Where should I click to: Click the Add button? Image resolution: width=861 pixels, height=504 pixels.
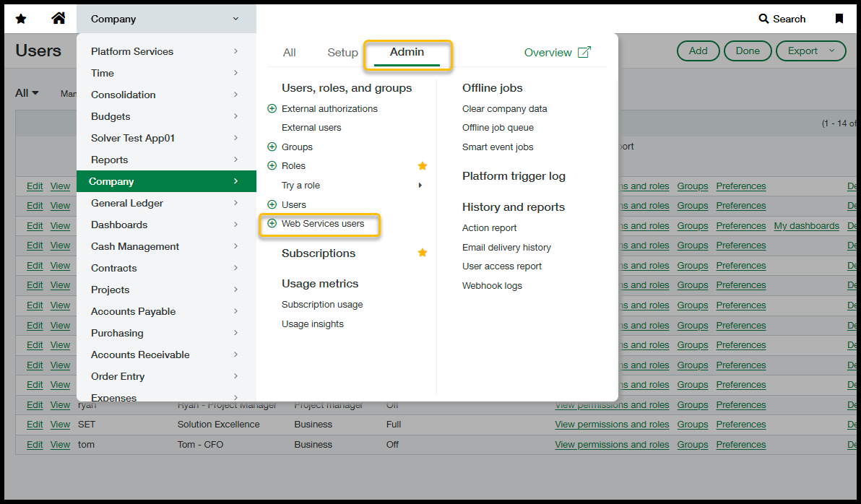(x=698, y=51)
